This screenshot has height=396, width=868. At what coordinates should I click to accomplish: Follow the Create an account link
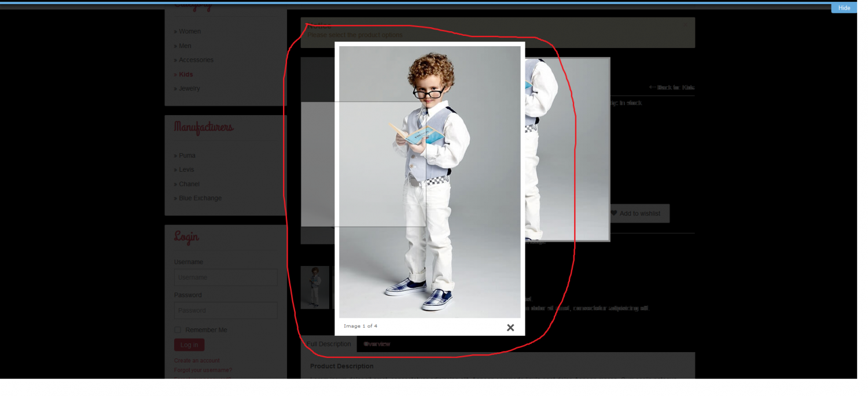pyautogui.click(x=197, y=361)
